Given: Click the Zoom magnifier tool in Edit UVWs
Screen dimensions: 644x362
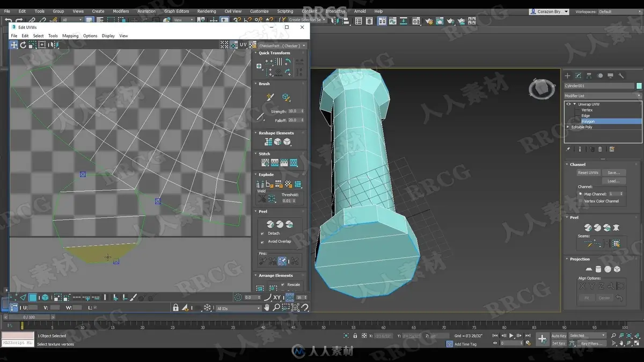Looking at the screenshot, I should pos(276,308).
